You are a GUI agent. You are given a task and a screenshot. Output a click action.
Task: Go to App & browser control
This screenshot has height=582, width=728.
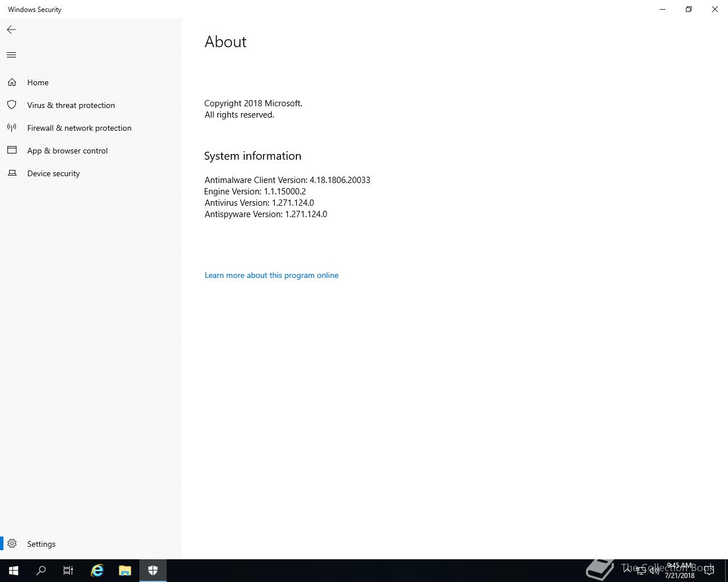click(x=91, y=151)
